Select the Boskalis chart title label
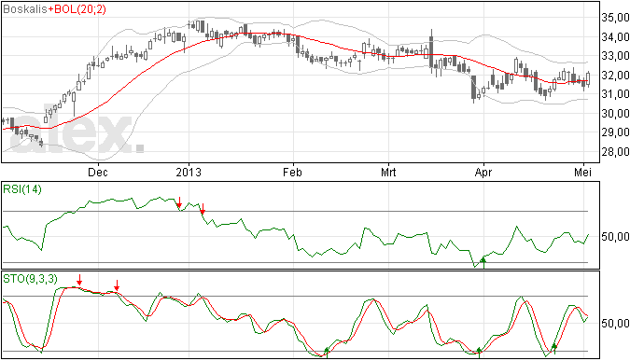The width and height of the screenshot is (644, 361). pyautogui.click(x=25, y=9)
